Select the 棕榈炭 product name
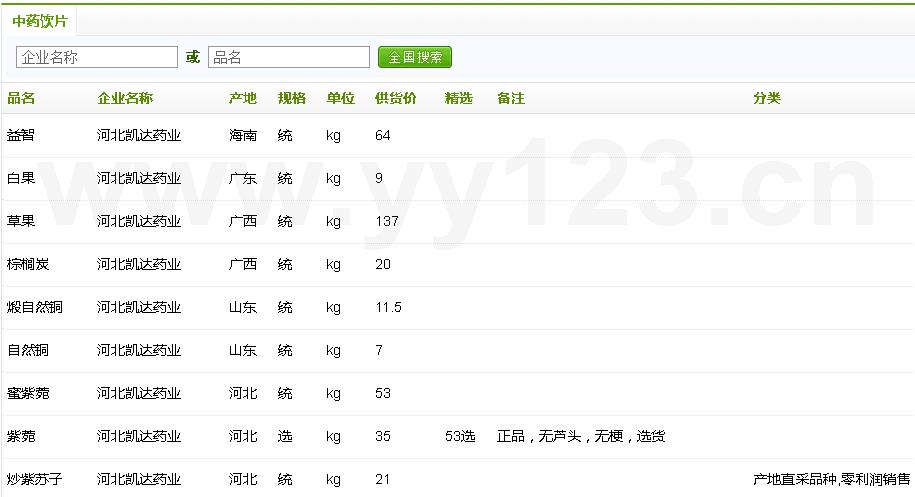 [x=28, y=264]
